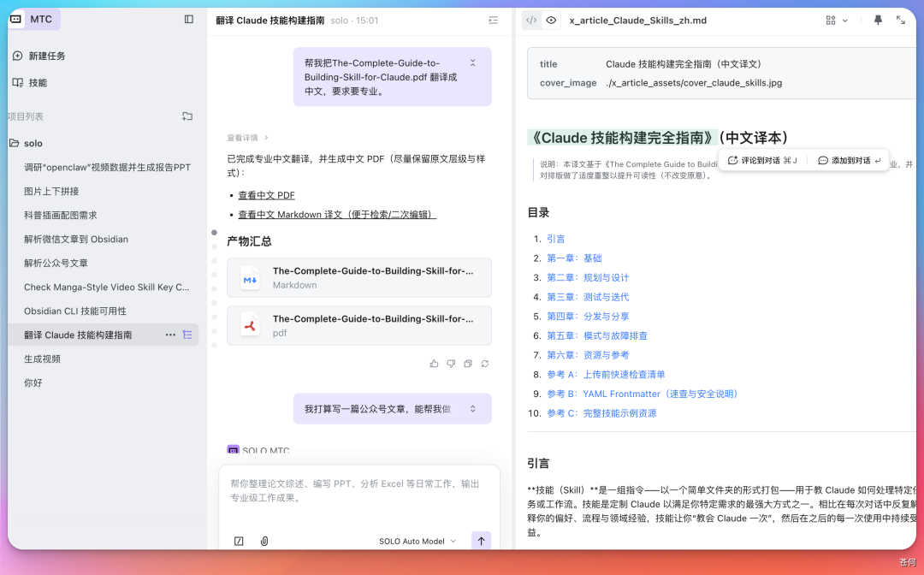The width and height of the screenshot is (924, 575).
Task: Click the slash command icon in the input box
Action: pos(239,541)
